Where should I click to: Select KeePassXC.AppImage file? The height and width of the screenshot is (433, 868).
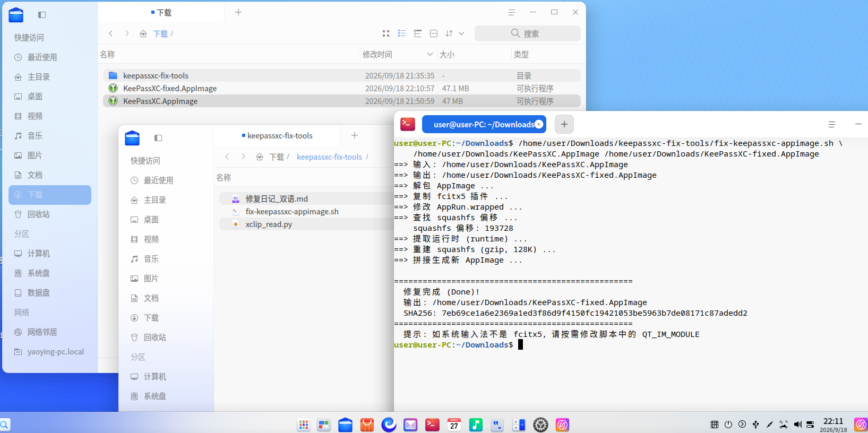click(x=342, y=101)
